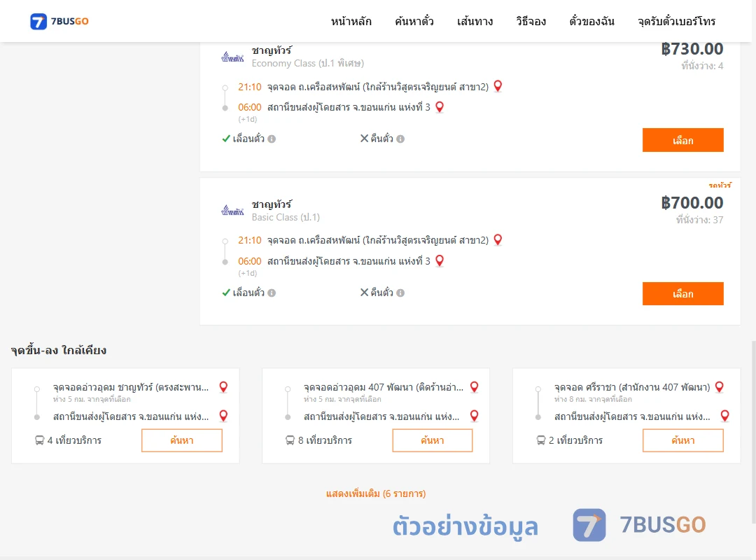This screenshot has height=560, width=756.
Task: Open the ตั๋วของฉัน menu item
Action: [x=591, y=21]
